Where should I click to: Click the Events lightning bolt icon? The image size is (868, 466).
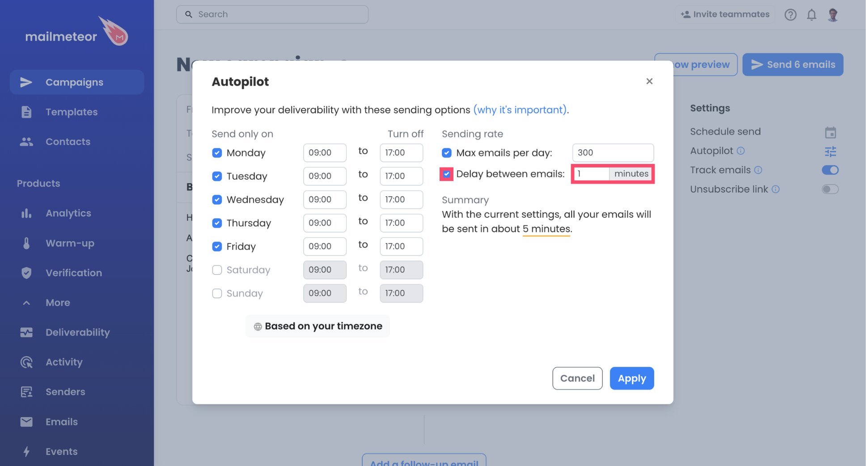point(26,451)
